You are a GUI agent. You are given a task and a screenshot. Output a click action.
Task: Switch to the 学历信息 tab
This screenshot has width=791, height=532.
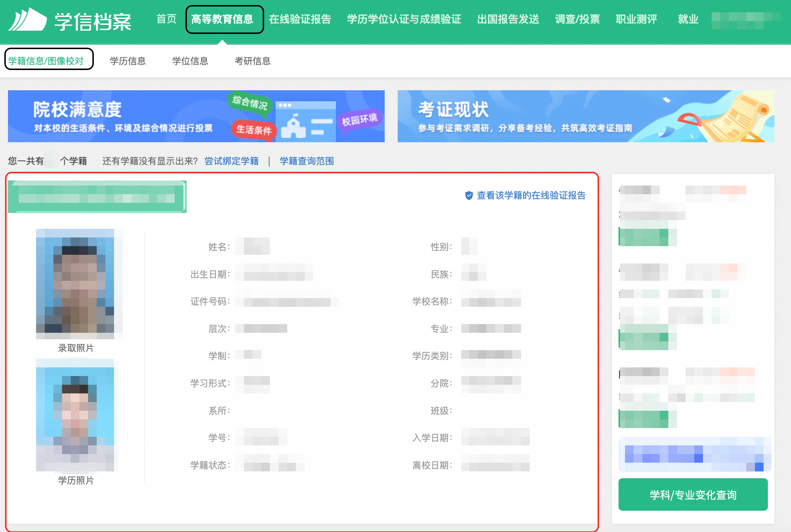pyautogui.click(x=128, y=61)
